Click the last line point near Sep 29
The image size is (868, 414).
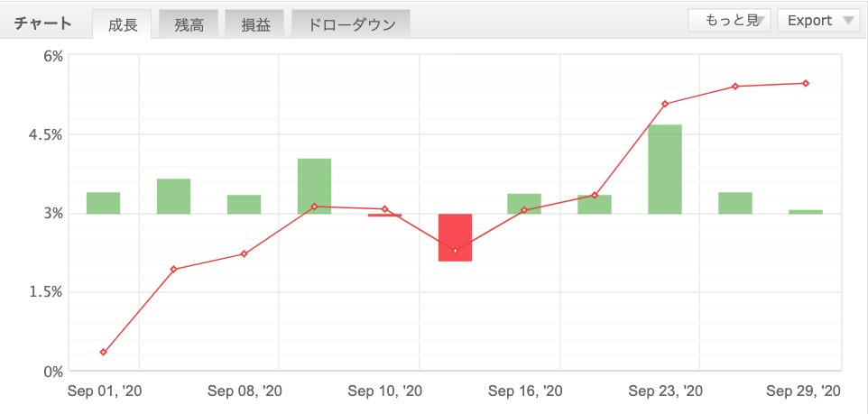806,83
